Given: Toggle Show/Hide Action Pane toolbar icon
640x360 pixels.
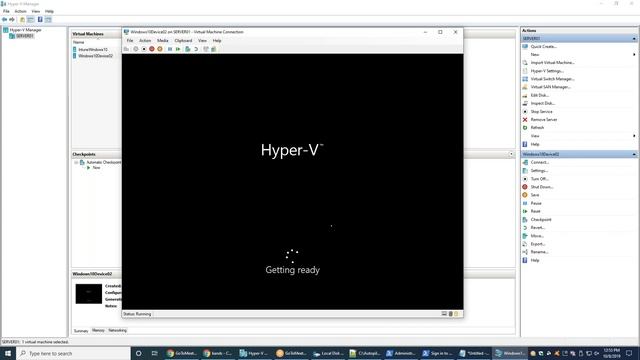Looking at the screenshot, I should (48, 20).
